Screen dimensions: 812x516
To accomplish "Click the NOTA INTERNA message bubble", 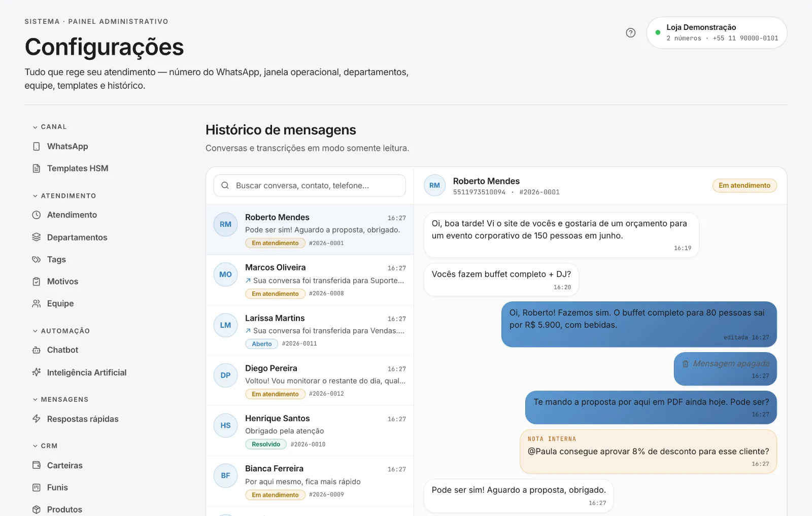I will click(x=649, y=452).
